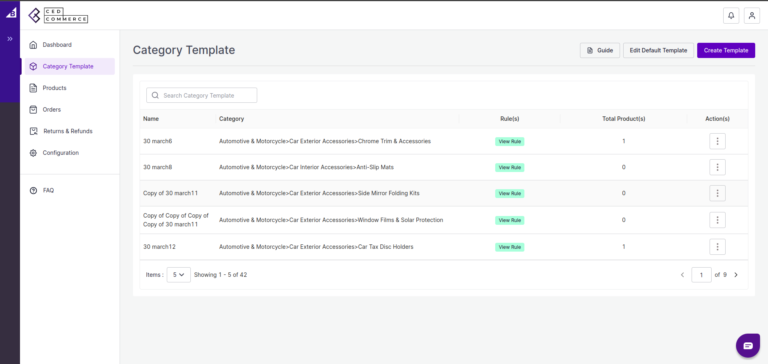Click the name '30 march6'
The width and height of the screenshot is (768, 364).
coord(158,141)
